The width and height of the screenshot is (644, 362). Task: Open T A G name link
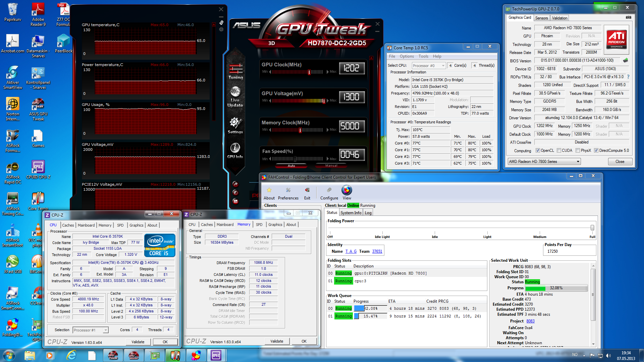tap(351, 251)
